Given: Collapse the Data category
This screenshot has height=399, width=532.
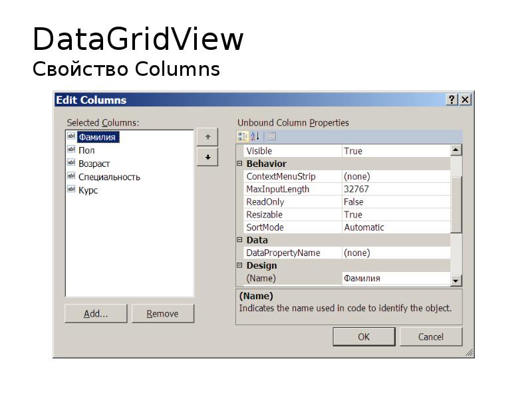Looking at the screenshot, I should [239, 240].
